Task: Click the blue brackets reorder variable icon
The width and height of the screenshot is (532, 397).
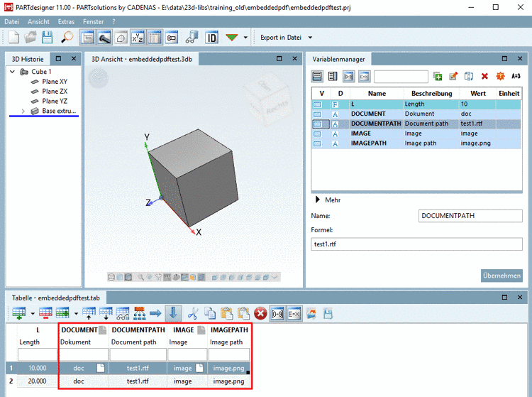Action: coord(469,76)
